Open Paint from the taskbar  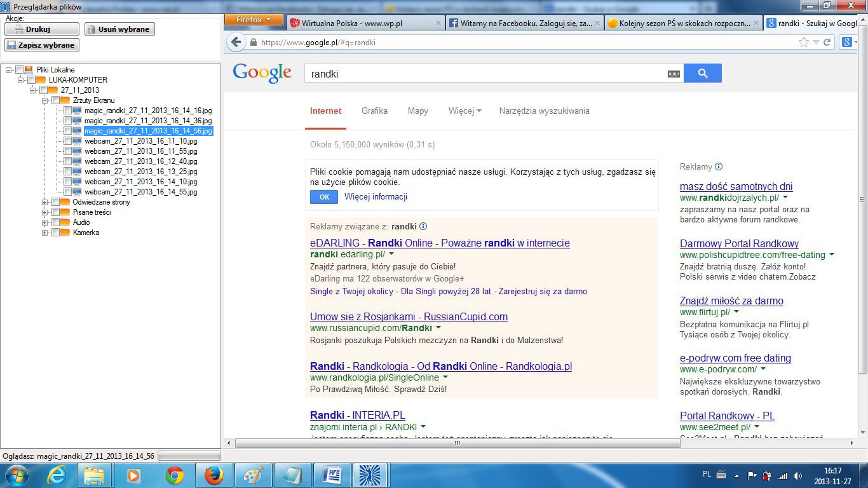(253, 475)
